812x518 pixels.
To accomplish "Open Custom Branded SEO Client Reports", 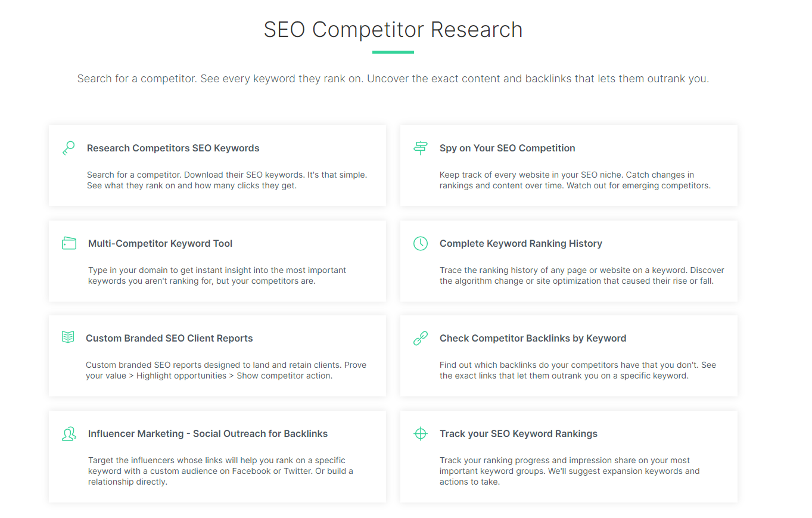I will point(169,338).
